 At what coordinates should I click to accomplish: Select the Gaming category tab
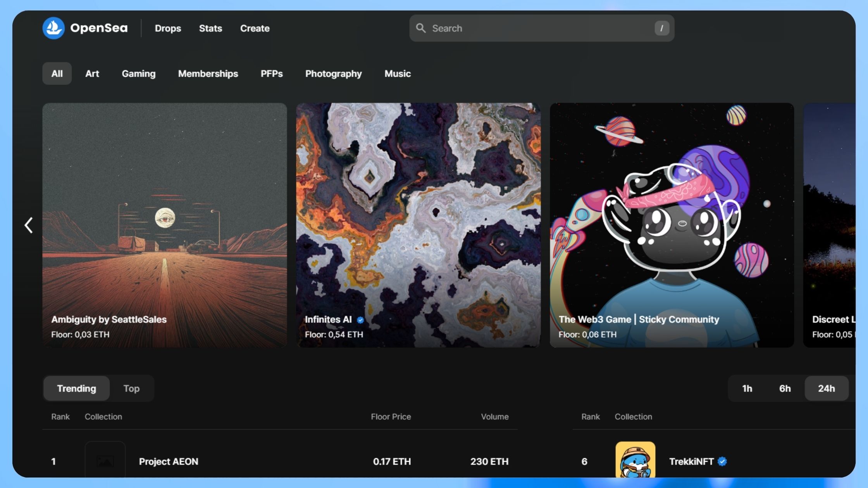(139, 74)
